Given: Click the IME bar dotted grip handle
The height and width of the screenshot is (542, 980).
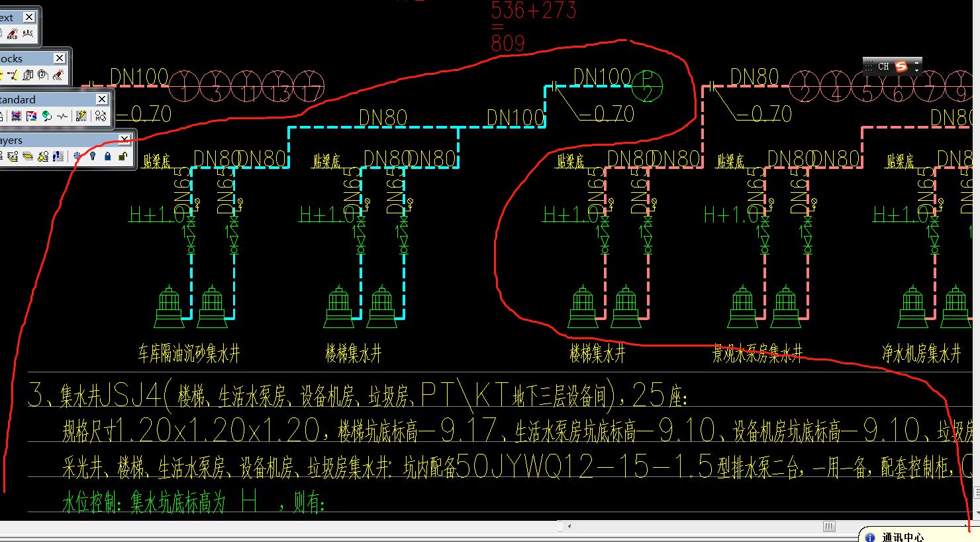Looking at the screenshot, I should pyautogui.click(x=869, y=66).
